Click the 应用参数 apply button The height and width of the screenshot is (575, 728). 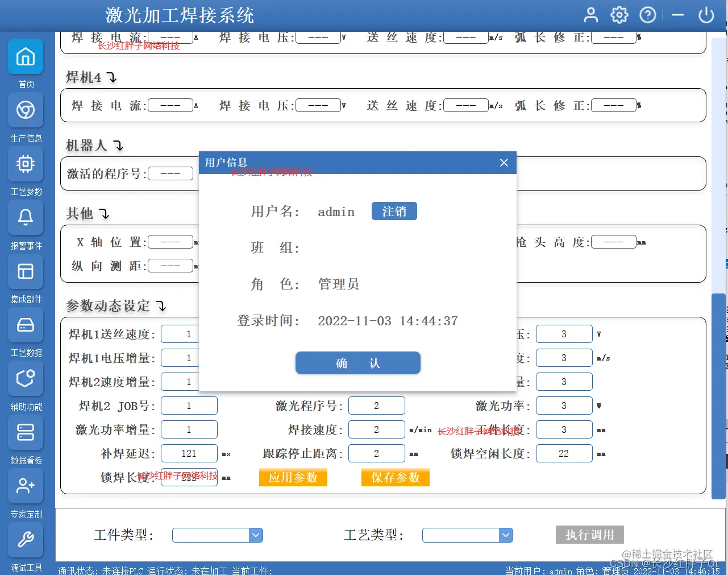pos(293,477)
